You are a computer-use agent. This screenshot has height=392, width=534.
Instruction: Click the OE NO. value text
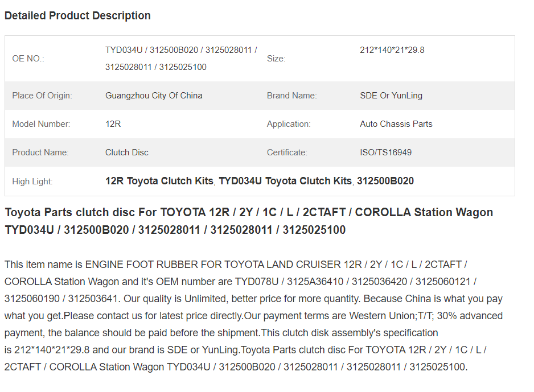tap(181, 59)
